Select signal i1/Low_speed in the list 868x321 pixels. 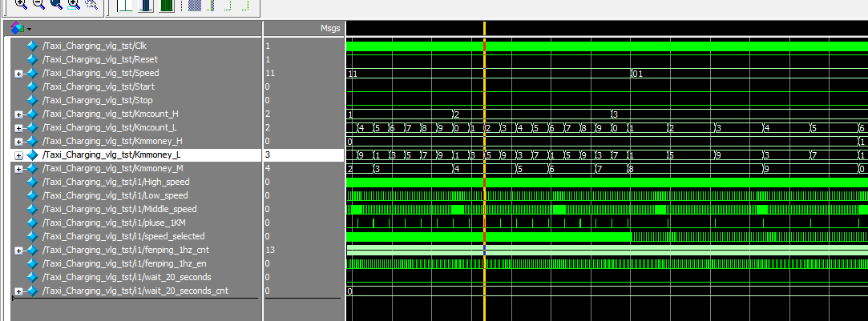115,195
